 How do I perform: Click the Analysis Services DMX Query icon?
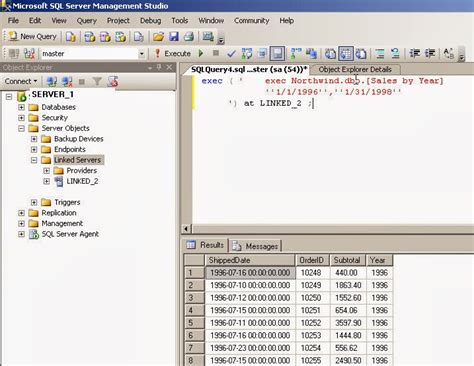[x=105, y=37]
